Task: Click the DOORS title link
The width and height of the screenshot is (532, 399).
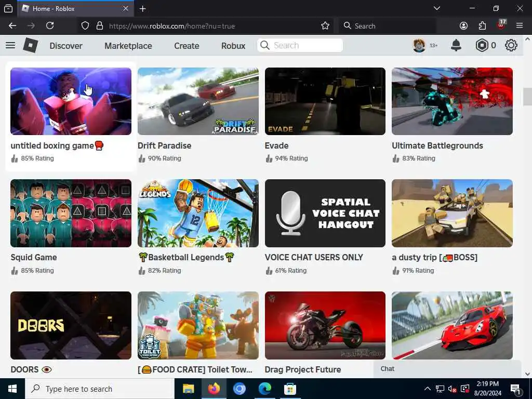Action: coord(31,369)
